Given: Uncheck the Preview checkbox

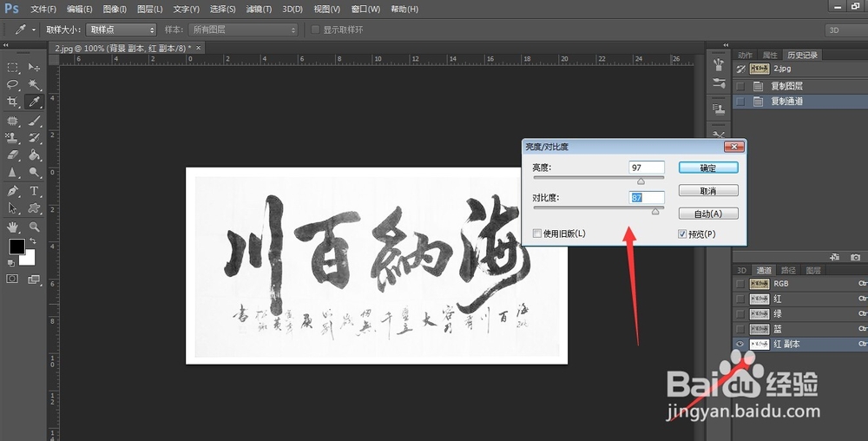Looking at the screenshot, I should (682, 234).
